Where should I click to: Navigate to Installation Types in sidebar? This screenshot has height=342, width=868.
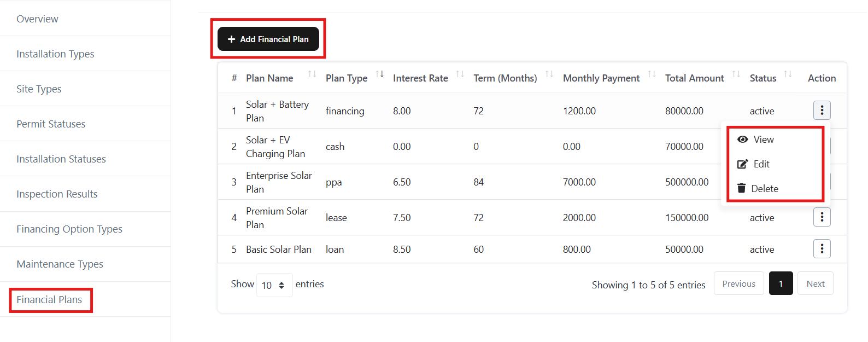(55, 54)
